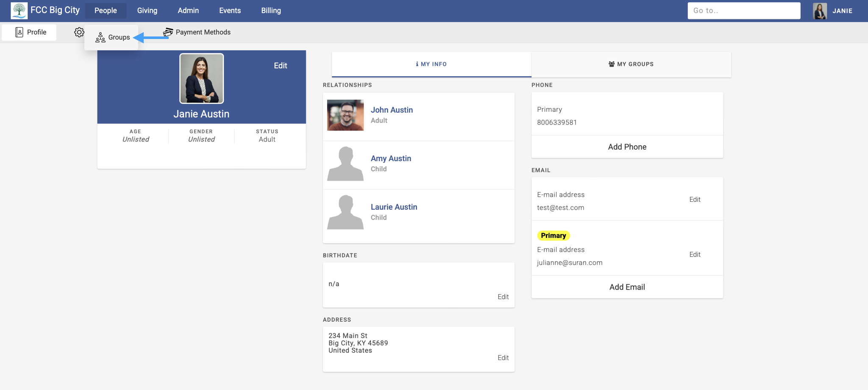Open the People menu in the navigation bar
Viewport: 868px width, 390px height.
(106, 10)
